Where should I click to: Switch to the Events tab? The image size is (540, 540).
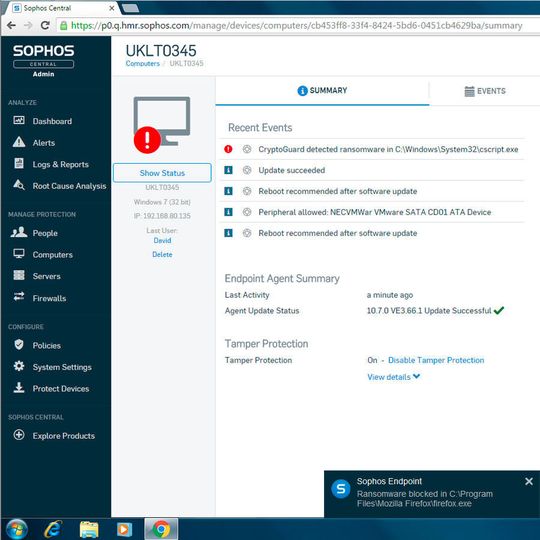(485, 91)
